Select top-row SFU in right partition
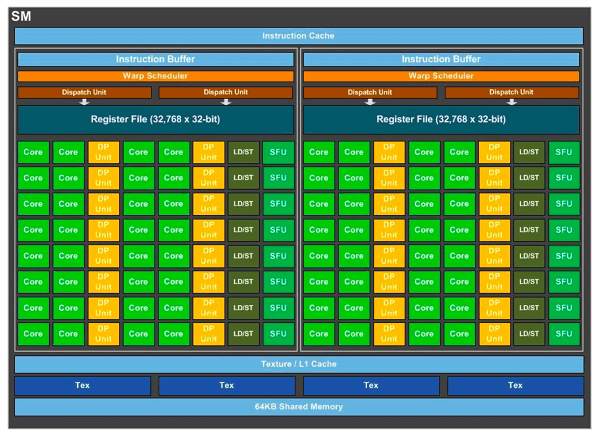 pyautogui.click(x=564, y=152)
